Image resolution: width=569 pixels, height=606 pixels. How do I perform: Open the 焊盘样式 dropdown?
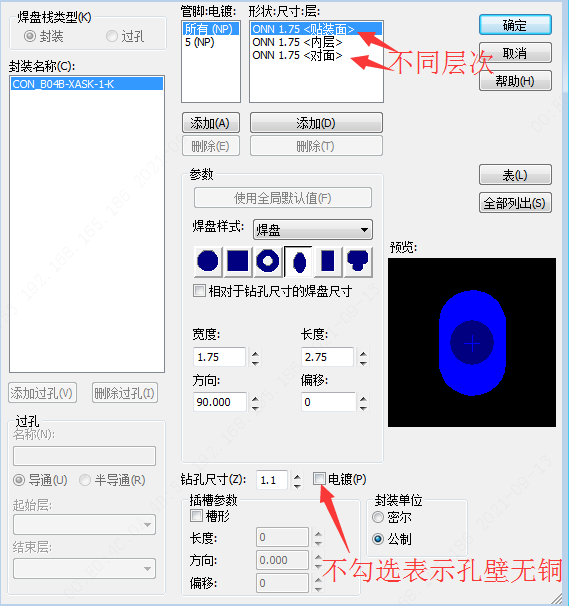[313, 230]
